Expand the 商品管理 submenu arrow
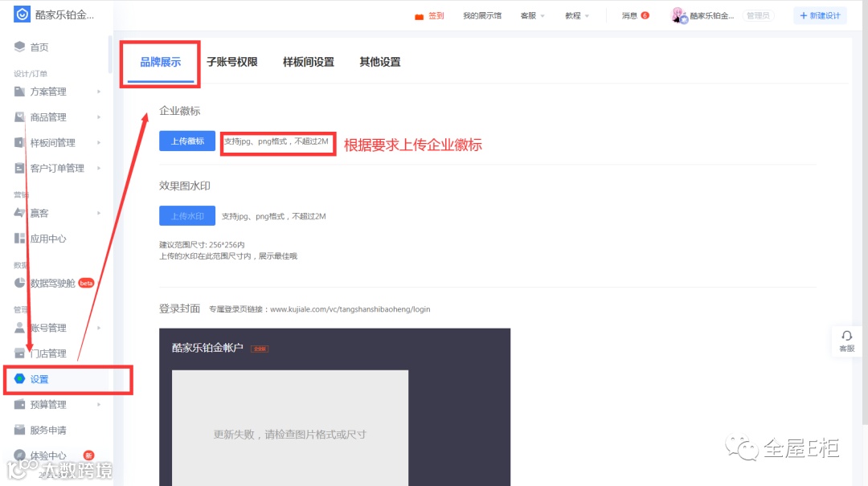The width and height of the screenshot is (868, 486). (x=99, y=116)
